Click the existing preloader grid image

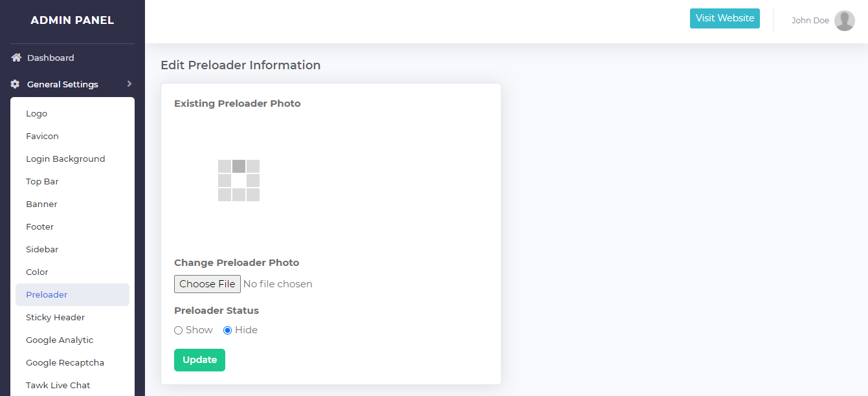click(x=239, y=181)
